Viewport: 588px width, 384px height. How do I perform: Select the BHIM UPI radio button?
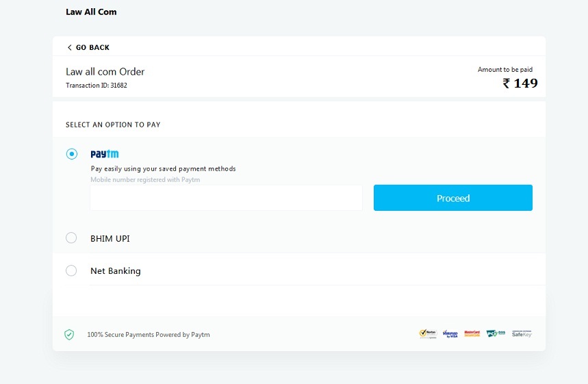pos(71,238)
